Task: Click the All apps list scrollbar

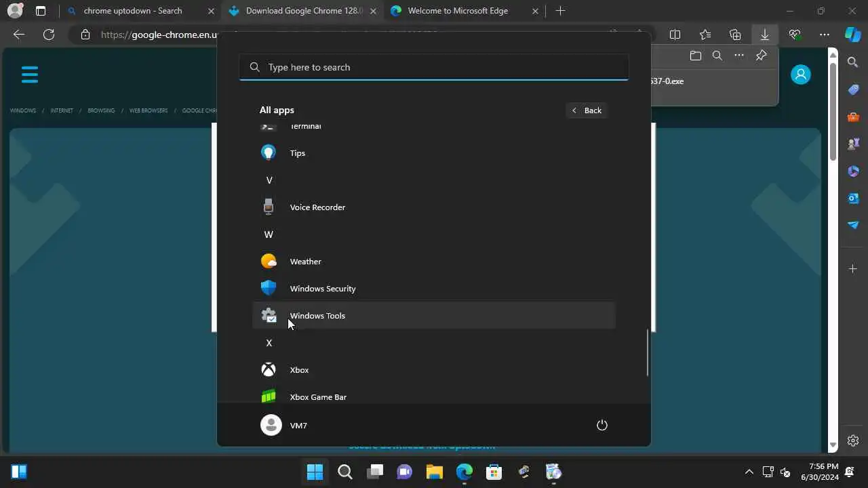Action: pyautogui.click(x=648, y=352)
